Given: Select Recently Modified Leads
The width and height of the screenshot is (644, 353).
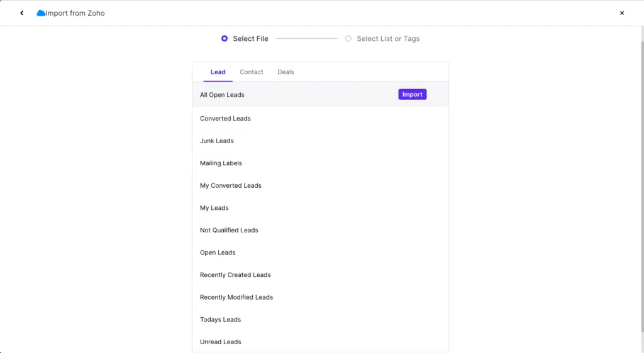Looking at the screenshot, I should click(321, 297).
